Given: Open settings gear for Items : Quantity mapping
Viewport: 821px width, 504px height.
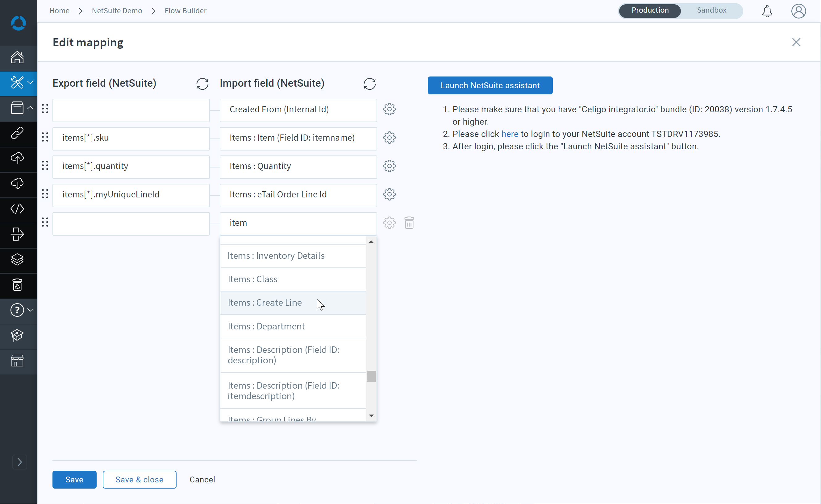Looking at the screenshot, I should [x=389, y=166].
